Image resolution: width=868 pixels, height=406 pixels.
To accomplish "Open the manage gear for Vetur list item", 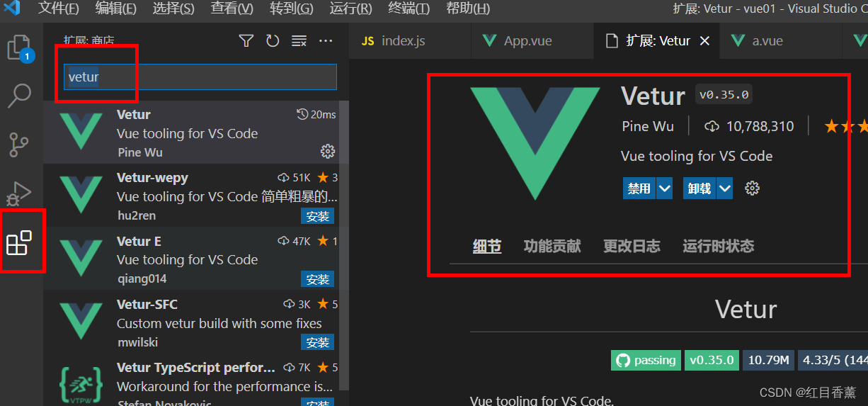I will click(327, 151).
